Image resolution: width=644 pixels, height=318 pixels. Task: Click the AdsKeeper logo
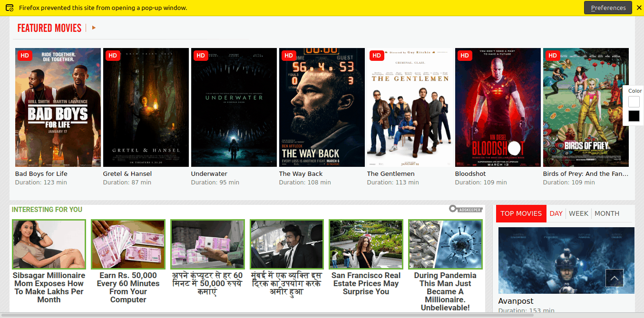point(466,209)
